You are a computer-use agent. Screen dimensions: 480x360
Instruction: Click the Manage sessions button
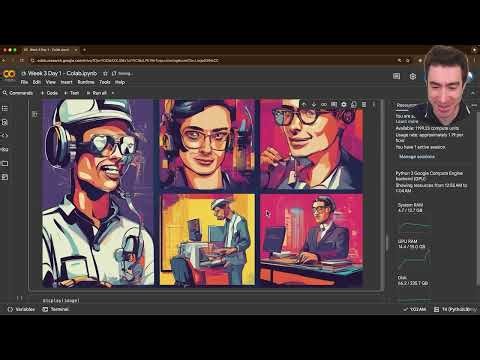tap(417, 157)
